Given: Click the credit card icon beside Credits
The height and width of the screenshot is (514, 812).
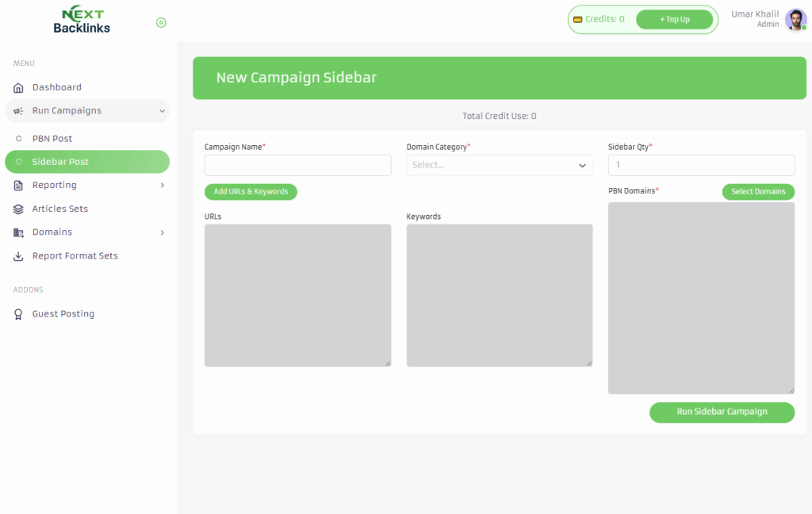Looking at the screenshot, I should pyautogui.click(x=578, y=20).
